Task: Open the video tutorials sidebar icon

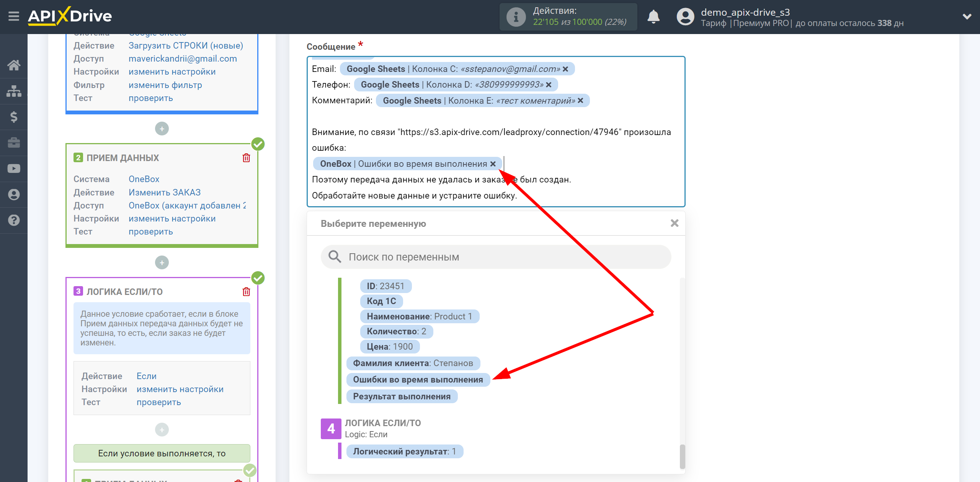Action: [x=14, y=169]
